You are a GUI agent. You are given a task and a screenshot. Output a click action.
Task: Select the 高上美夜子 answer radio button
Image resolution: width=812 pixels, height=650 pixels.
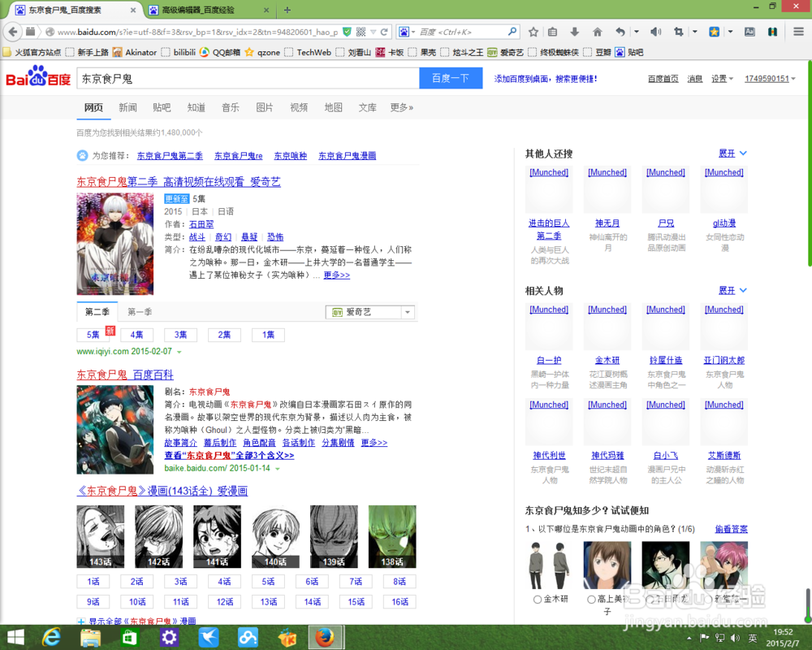591,599
